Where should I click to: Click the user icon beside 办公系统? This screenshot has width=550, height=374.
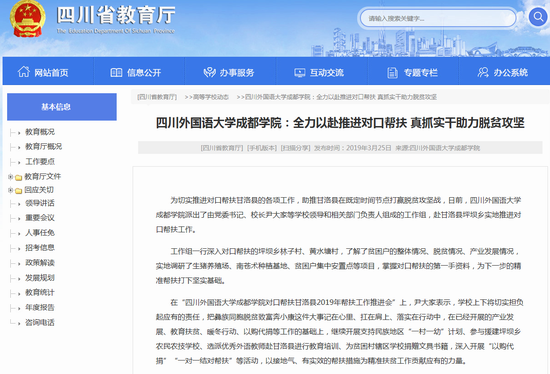click(x=483, y=72)
